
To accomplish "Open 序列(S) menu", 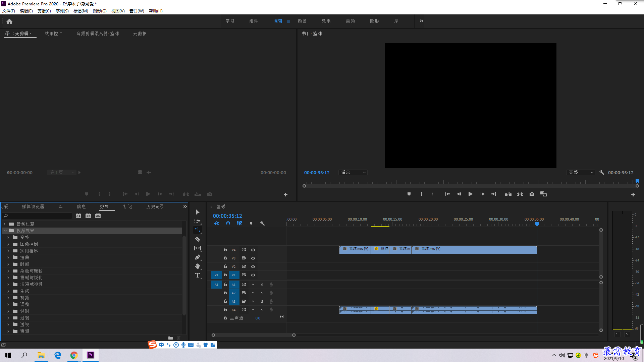I will point(62,11).
